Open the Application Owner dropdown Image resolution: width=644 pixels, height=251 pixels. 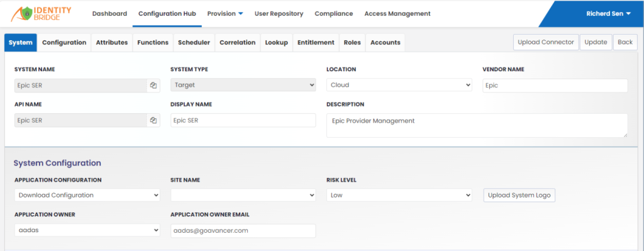(x=87, y=230)
